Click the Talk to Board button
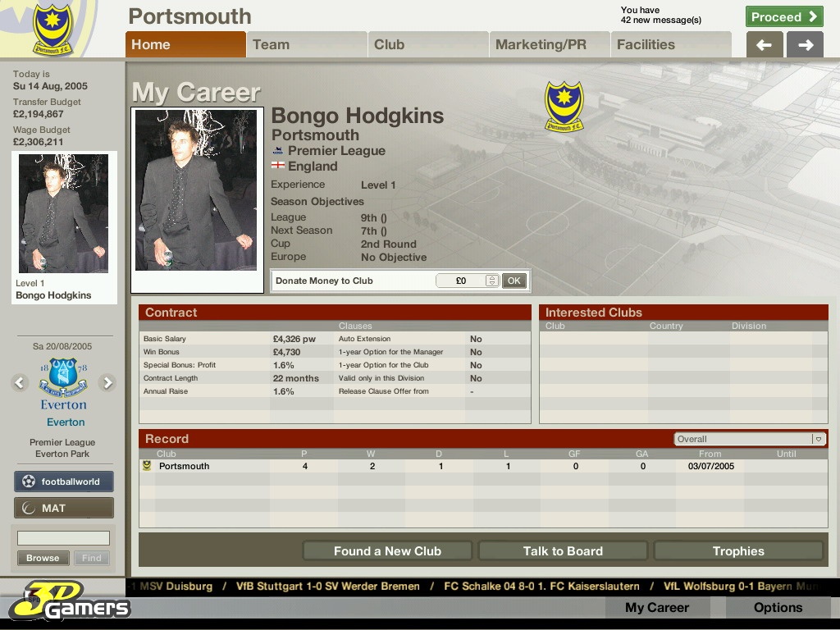840x630 pixels. coord(563,550)
